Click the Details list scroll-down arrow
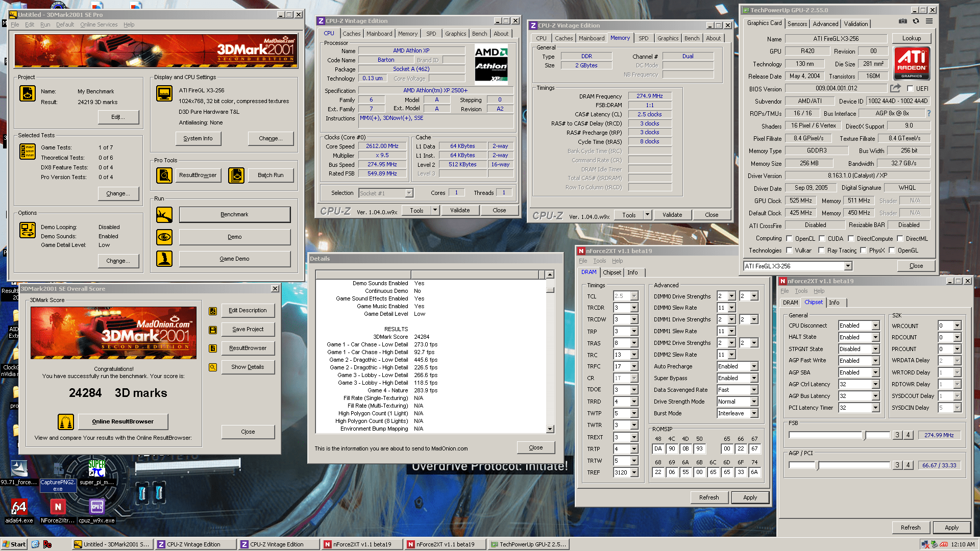Screen dimensions: 980x551 point(550,429)
